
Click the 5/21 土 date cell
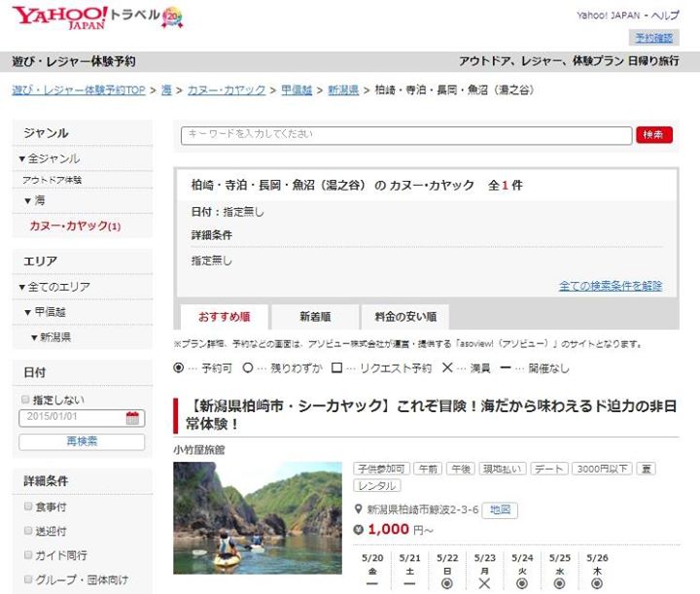409,571
